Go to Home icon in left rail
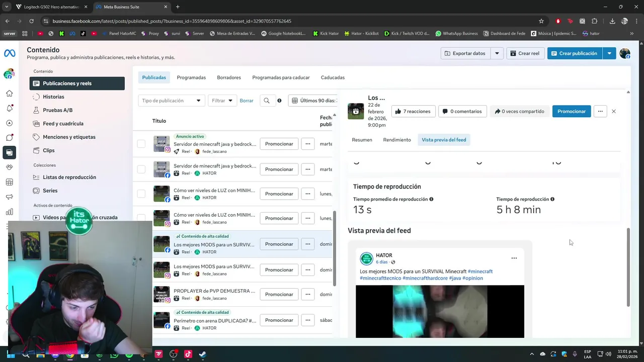This screenshot has height=362, width=644. point(9,94)
